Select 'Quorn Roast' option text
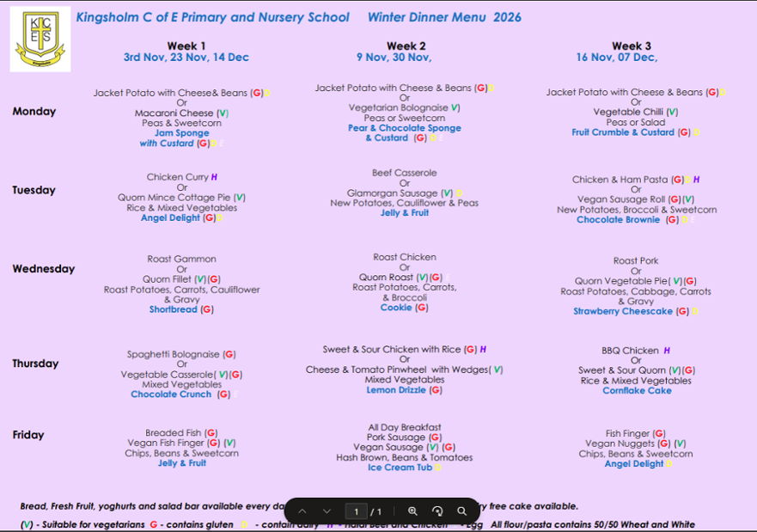Image resolution: width=757 pixels, height=532 pixels. 386,277
